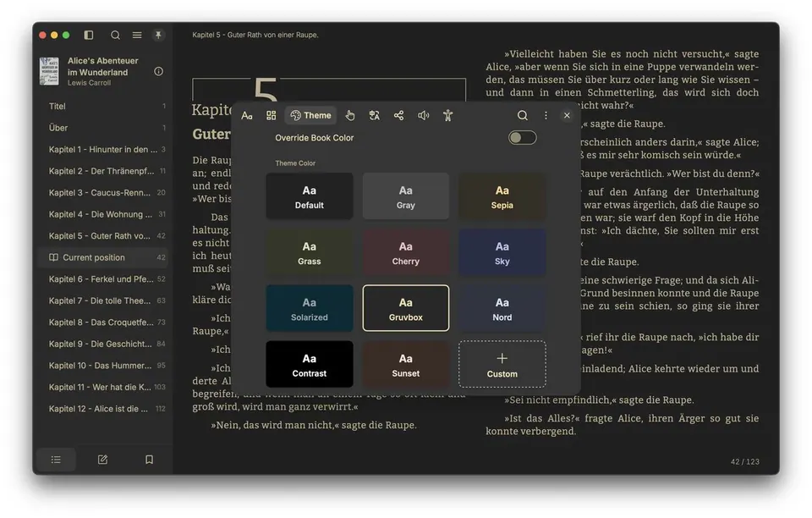812x518 pixels.
Task: Open the font settings tab icon
Action: [x=247, y=115]
